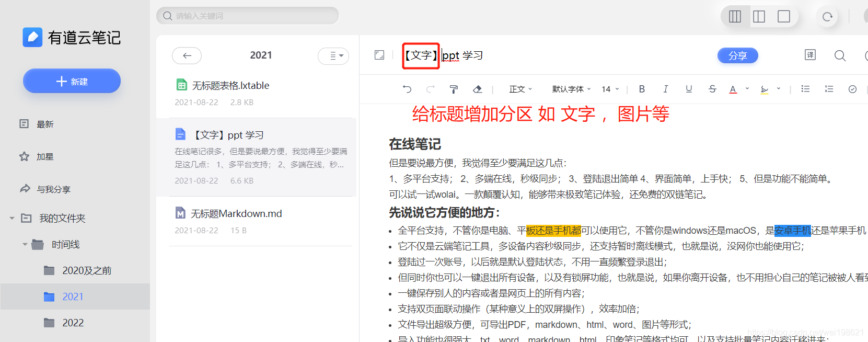The image size is (868, 342).
Task: Open the 加星 starred notes section
Action: 37,156
